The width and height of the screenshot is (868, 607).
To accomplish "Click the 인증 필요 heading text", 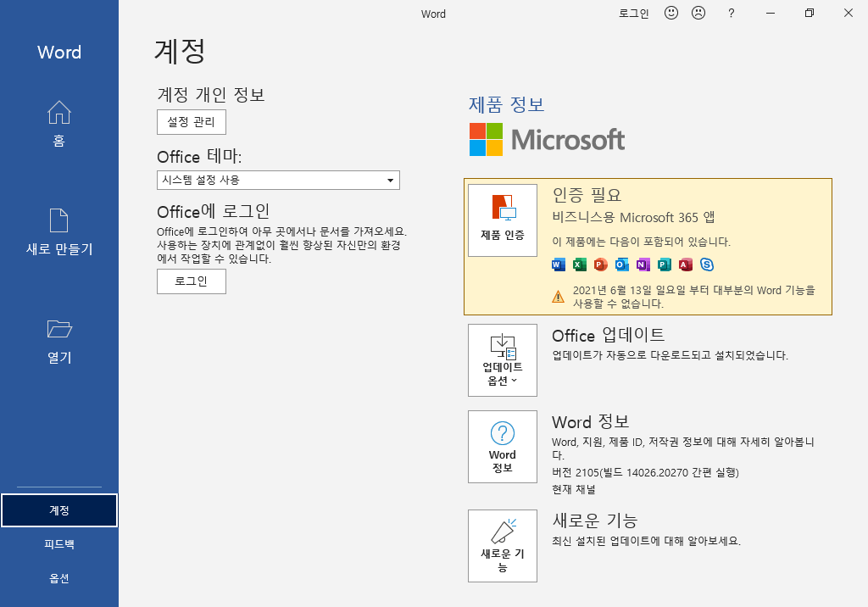I will (x=587, y=195).
